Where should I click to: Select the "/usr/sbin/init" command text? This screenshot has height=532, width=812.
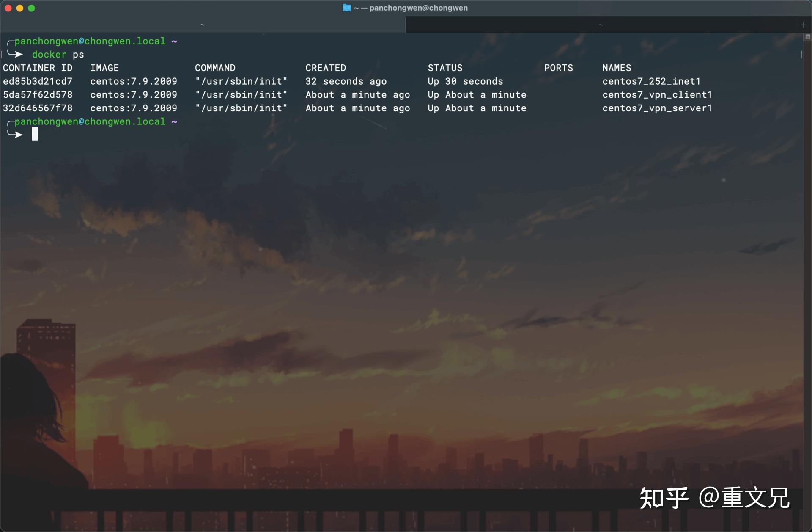(241, 81)
